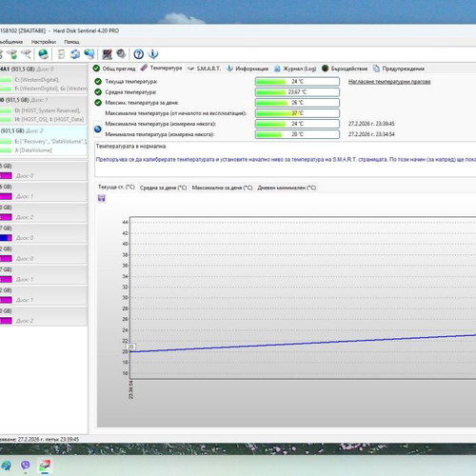Click the network computers toolbar icon
The image size is (476, 476).
(x=89, y=54)
